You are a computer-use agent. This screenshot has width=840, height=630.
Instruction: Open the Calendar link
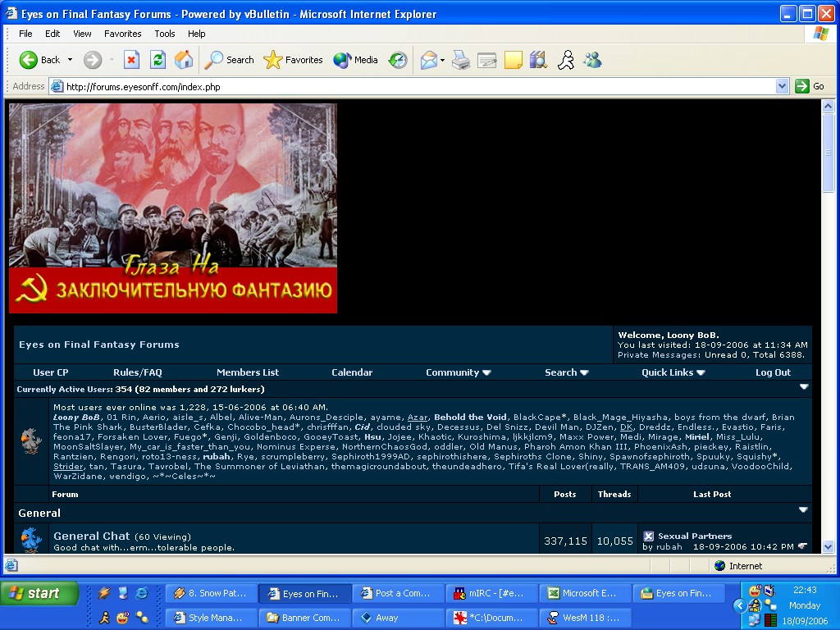[x=352, y=372]
